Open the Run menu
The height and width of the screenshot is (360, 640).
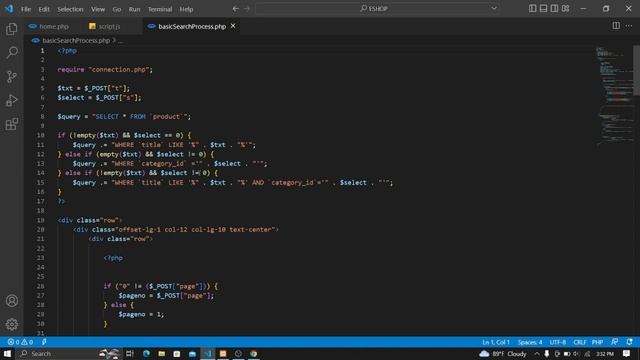coord(134,9)
